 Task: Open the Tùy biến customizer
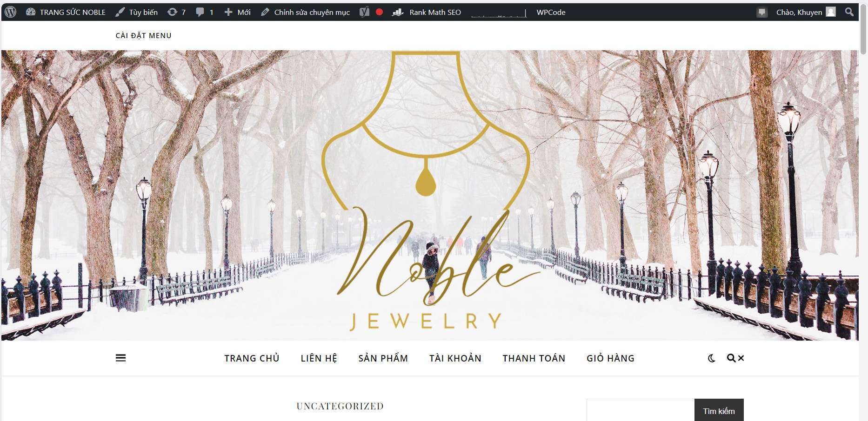tap(137, 12)
